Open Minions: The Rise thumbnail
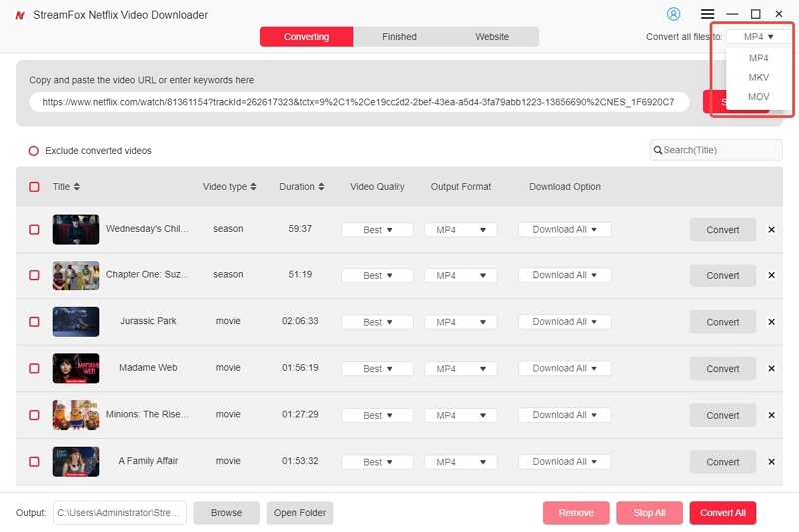 (x=76, y=415)
